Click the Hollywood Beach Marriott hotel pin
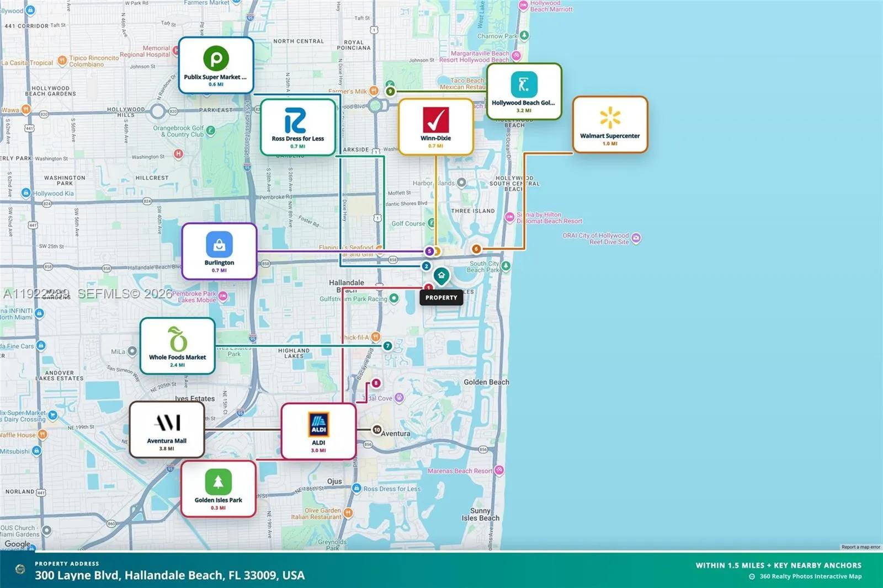 [523, 6]
